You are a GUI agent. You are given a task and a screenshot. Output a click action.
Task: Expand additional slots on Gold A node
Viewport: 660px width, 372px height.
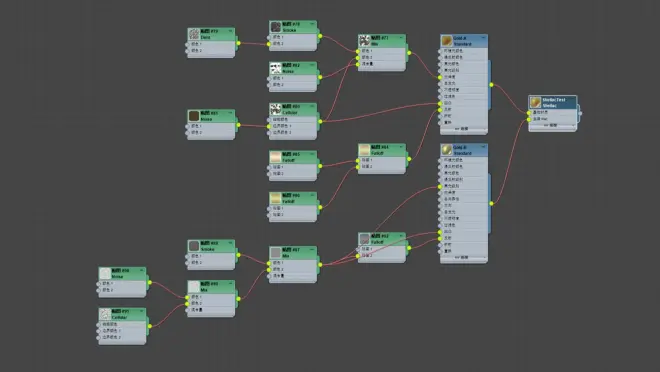point(464,129)
